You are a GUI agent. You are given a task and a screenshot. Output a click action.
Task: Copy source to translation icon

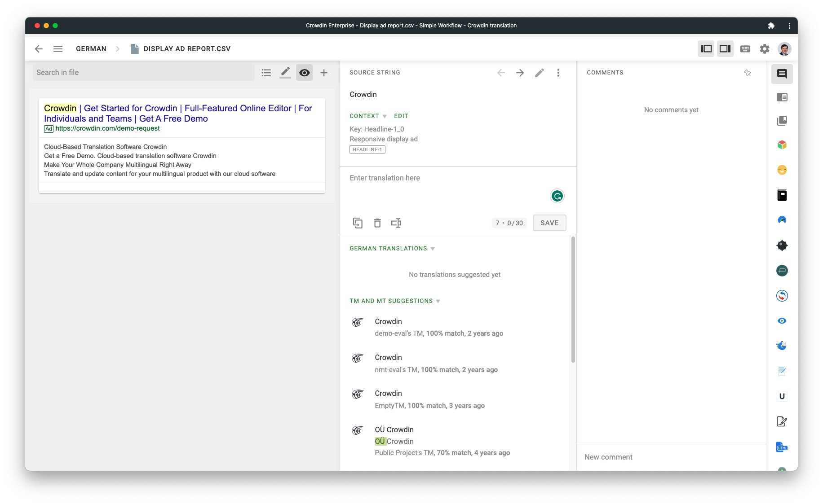(x=358, y=223)
